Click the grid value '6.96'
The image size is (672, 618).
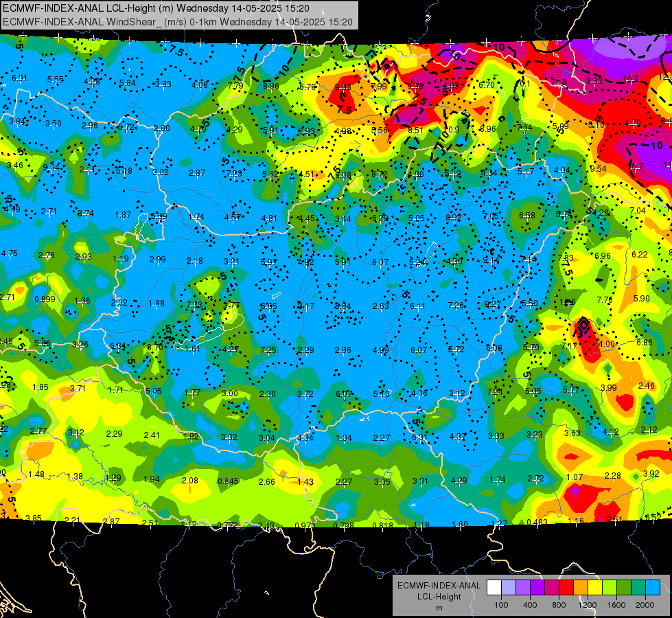pyautogui.click(x=603, y=256)
